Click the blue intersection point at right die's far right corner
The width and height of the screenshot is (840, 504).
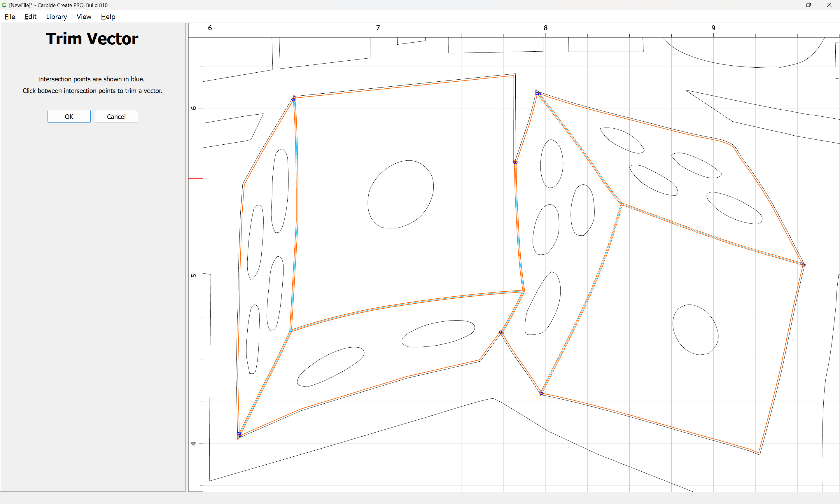[803, 264]
